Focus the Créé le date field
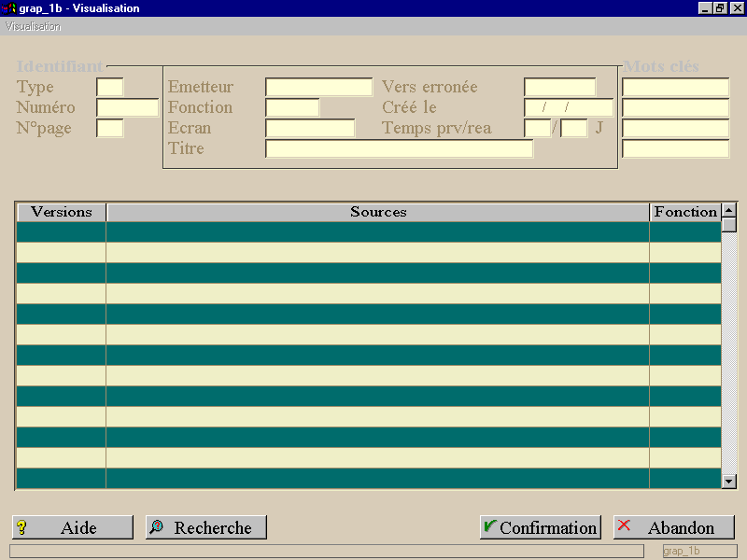Viewport: 747px width, 560px height. 569,107
